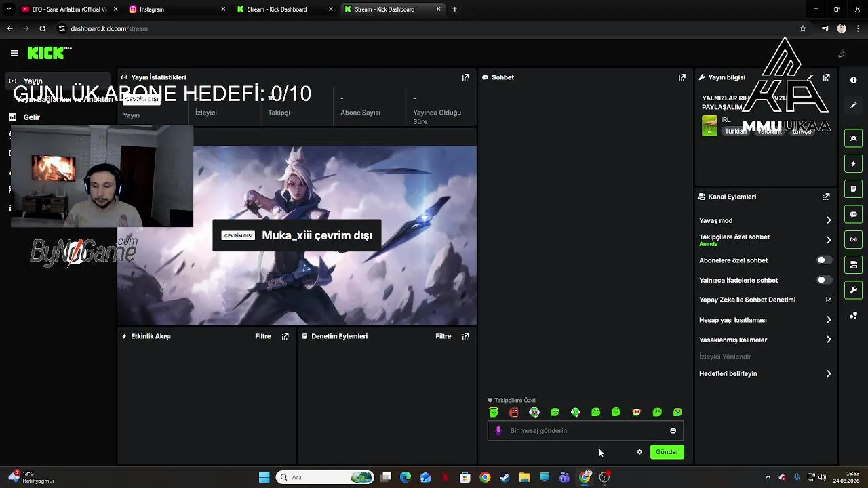Insert the last emote in the row

point(677,412)
